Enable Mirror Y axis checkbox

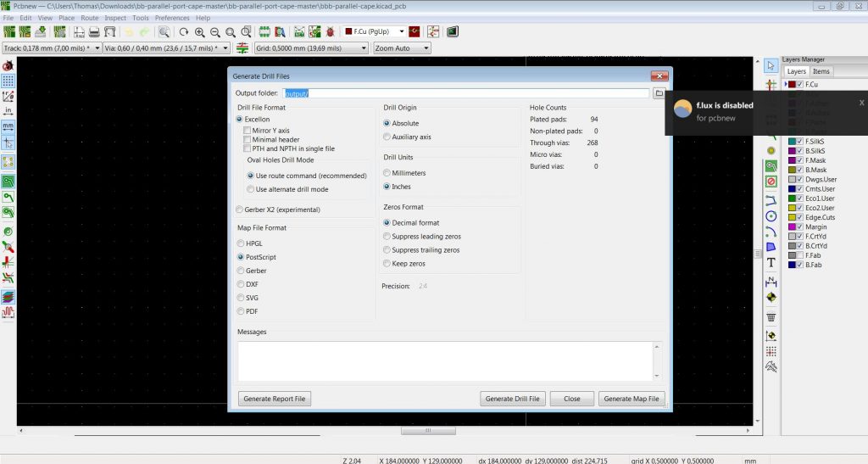(x=247, y=131)
